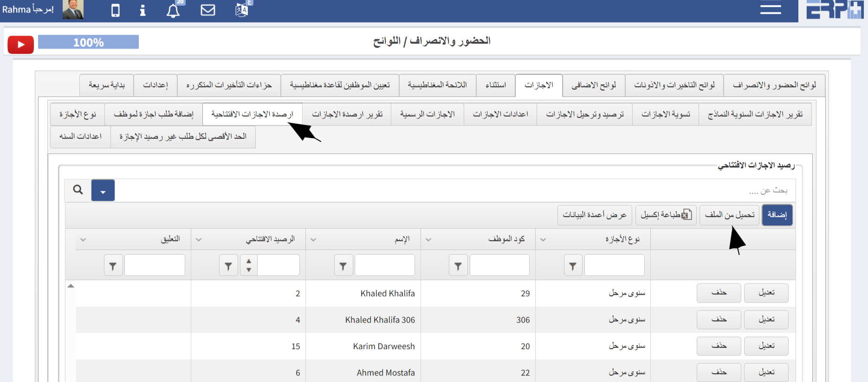Viewport: 868px width, 382px height.
Task: Click the search magnifier icon
Action: 78,190
